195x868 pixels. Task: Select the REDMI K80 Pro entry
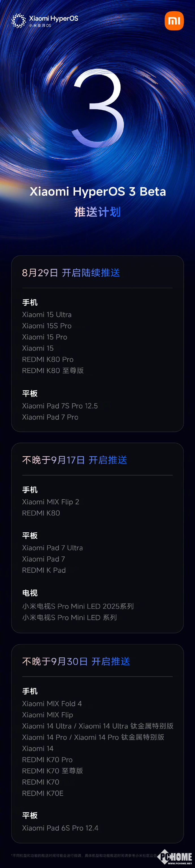click(48, 359)
